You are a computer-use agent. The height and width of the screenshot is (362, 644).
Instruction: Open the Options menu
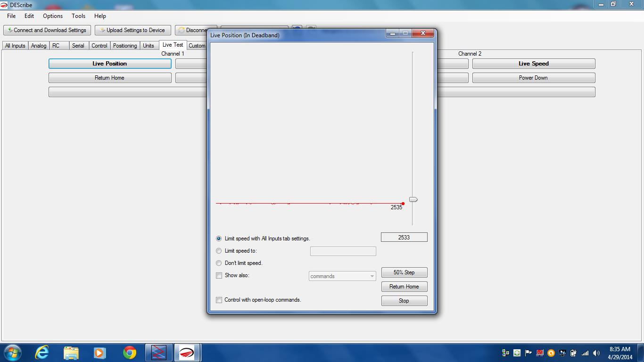click(53, 16)
